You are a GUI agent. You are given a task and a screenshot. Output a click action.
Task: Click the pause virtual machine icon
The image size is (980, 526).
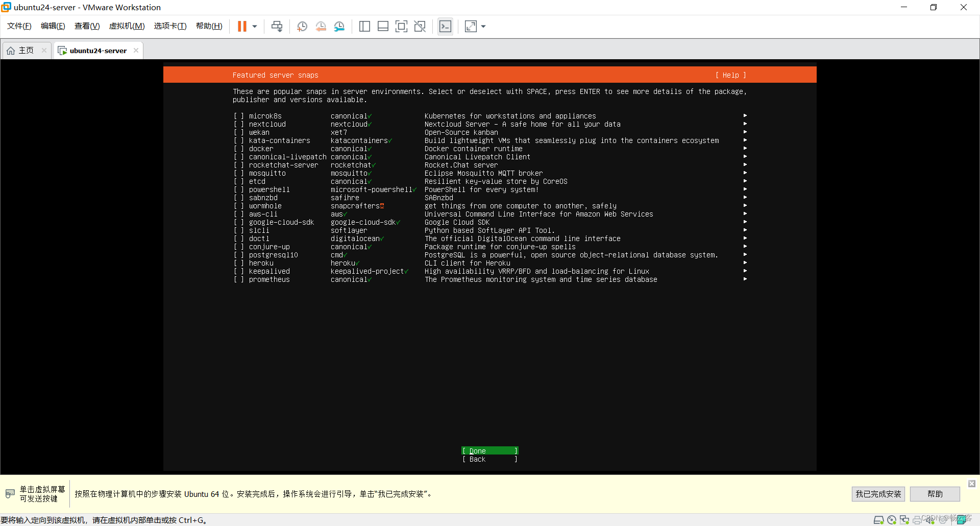(x=242, y=27)
